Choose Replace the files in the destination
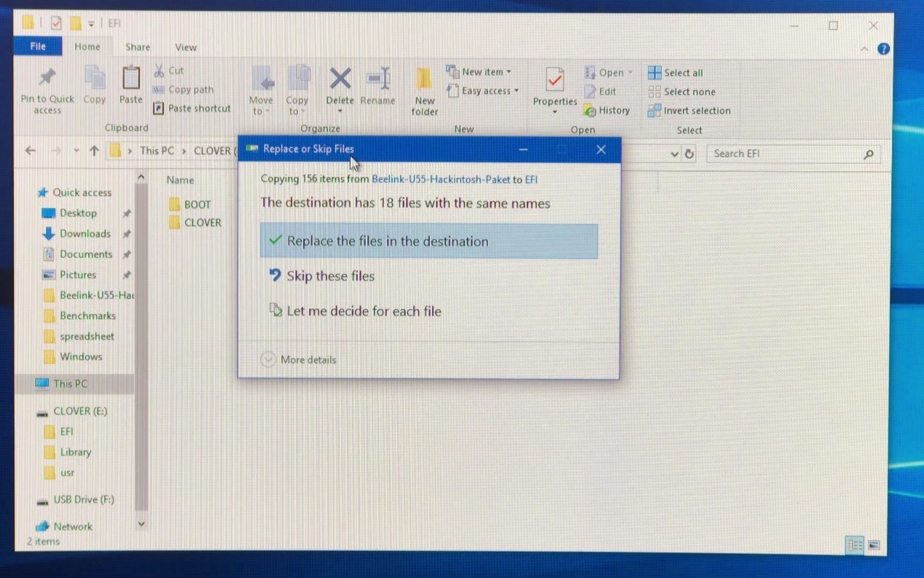The width and height of the screenshot is (924, 578). point(428,241)
